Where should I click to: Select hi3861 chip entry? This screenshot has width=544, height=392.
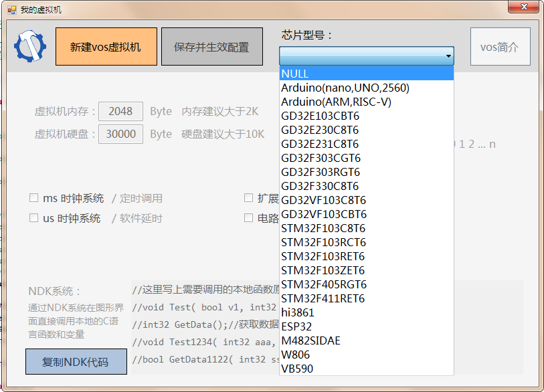[x=367, y=312]
